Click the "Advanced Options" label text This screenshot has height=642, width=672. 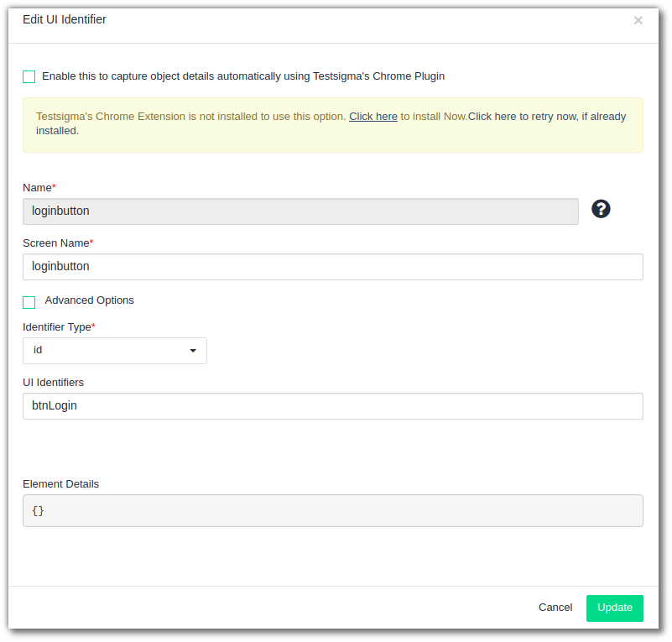point(89,300)
